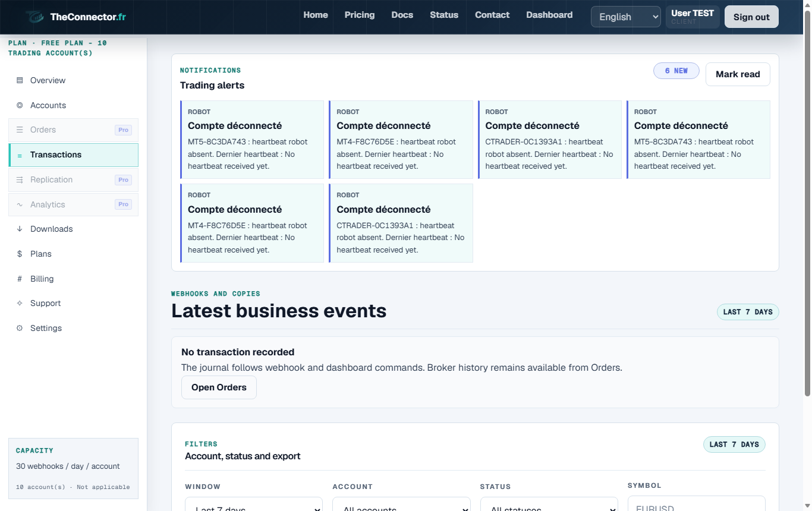Click the TheConnector.fr logo icon

34,17
